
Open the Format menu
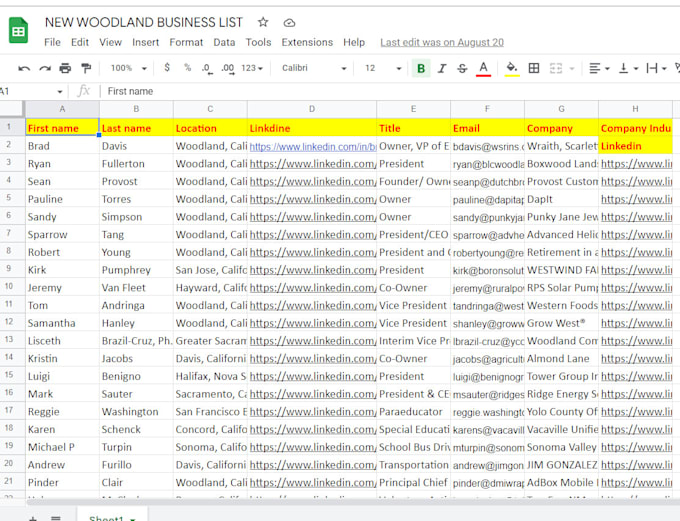tap(186, 42)
